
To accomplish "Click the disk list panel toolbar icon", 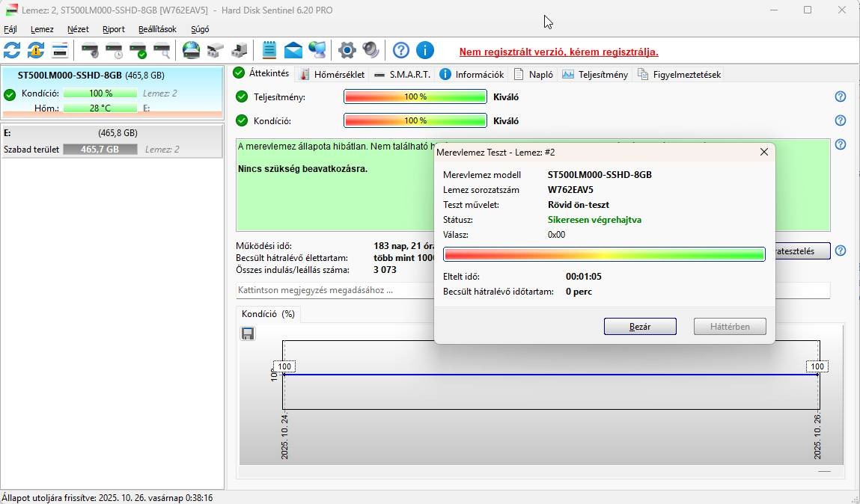I will (60, 50).
